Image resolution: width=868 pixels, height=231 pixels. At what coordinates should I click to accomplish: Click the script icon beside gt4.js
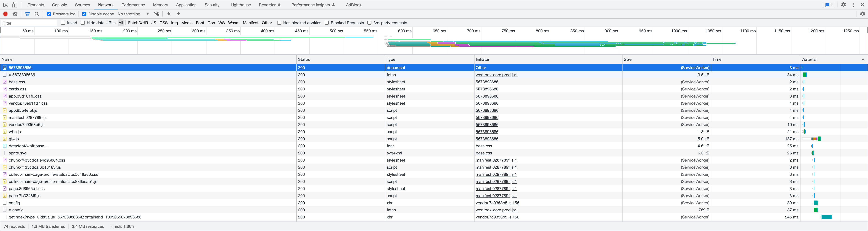point(5,139)
